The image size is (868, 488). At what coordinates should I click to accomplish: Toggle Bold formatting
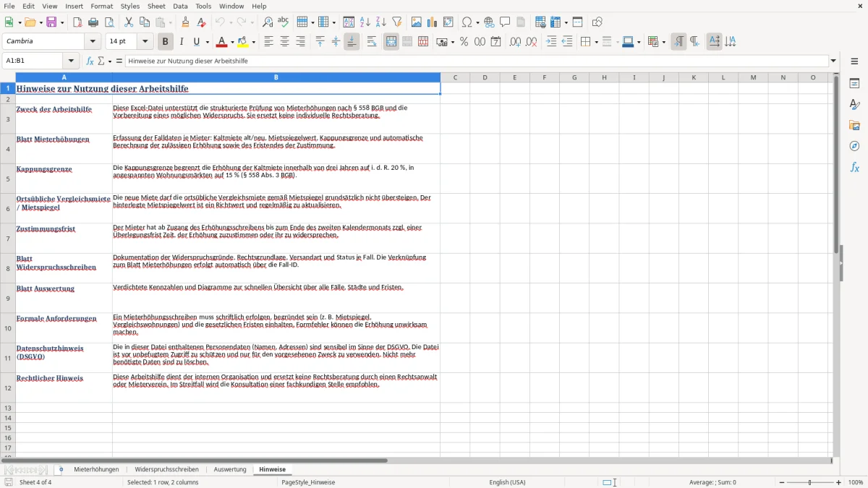click(165, 42)
